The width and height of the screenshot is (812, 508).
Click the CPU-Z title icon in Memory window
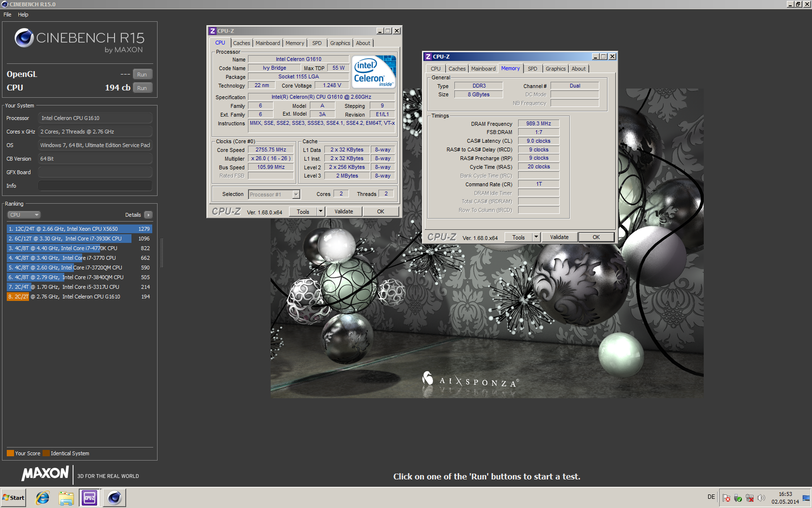coord(428,57)
